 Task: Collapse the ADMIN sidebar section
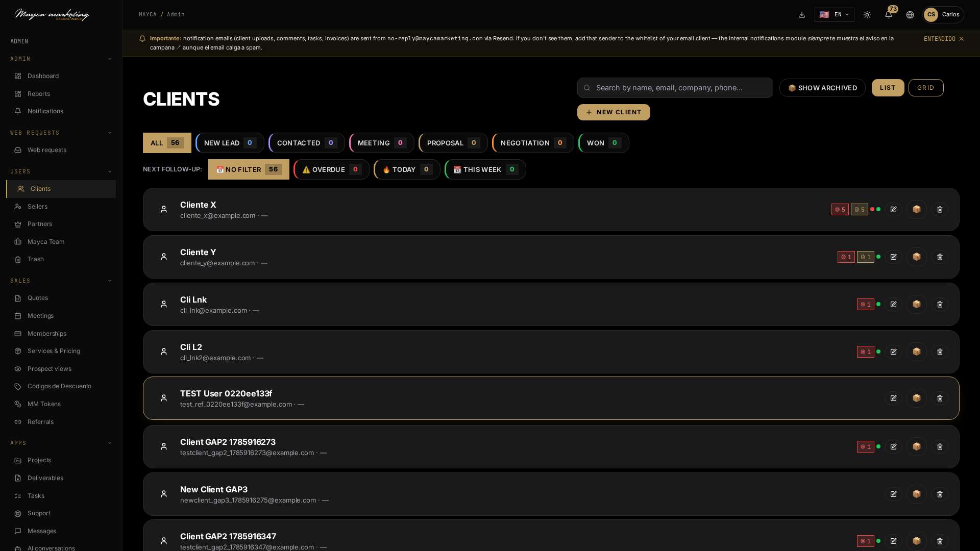point(61,59)
